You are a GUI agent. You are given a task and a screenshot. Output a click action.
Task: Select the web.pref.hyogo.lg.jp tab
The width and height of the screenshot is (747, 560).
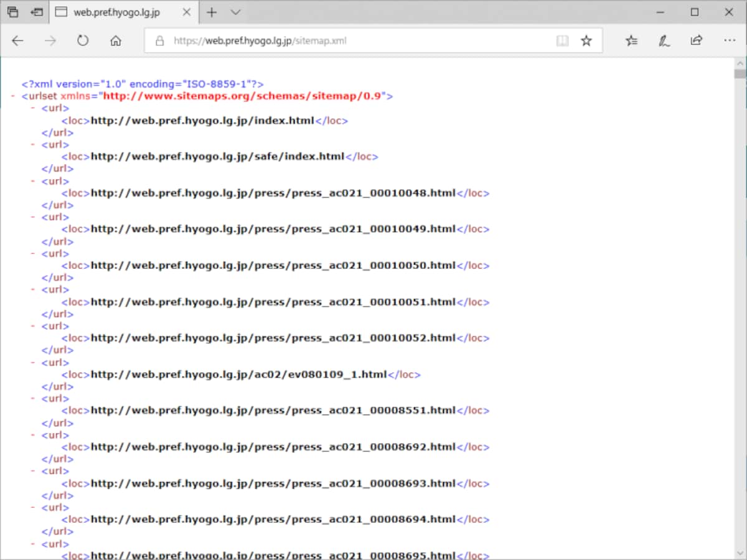123,12
